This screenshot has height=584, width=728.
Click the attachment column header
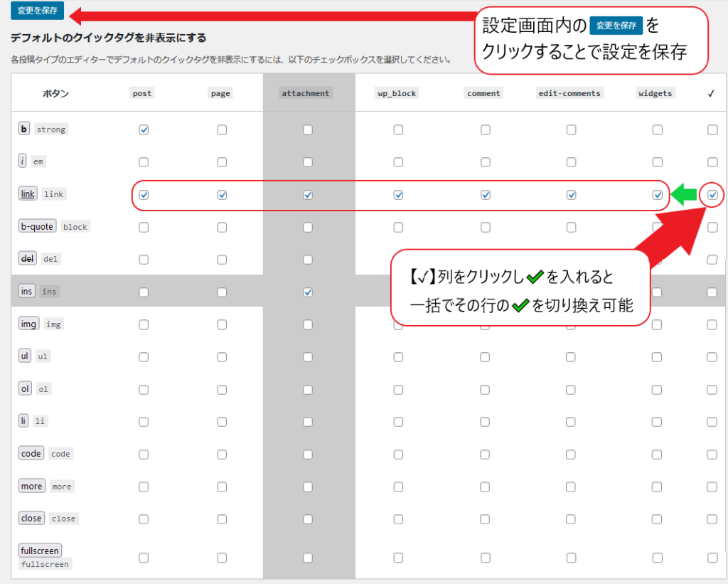[x=306, y=93]
